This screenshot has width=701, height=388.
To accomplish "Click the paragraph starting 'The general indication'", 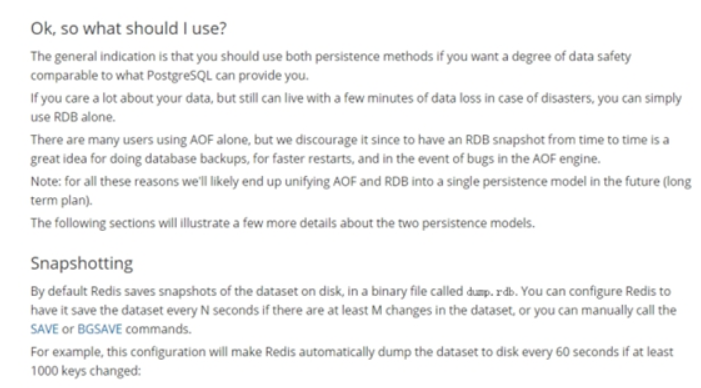I will [331, 66].
